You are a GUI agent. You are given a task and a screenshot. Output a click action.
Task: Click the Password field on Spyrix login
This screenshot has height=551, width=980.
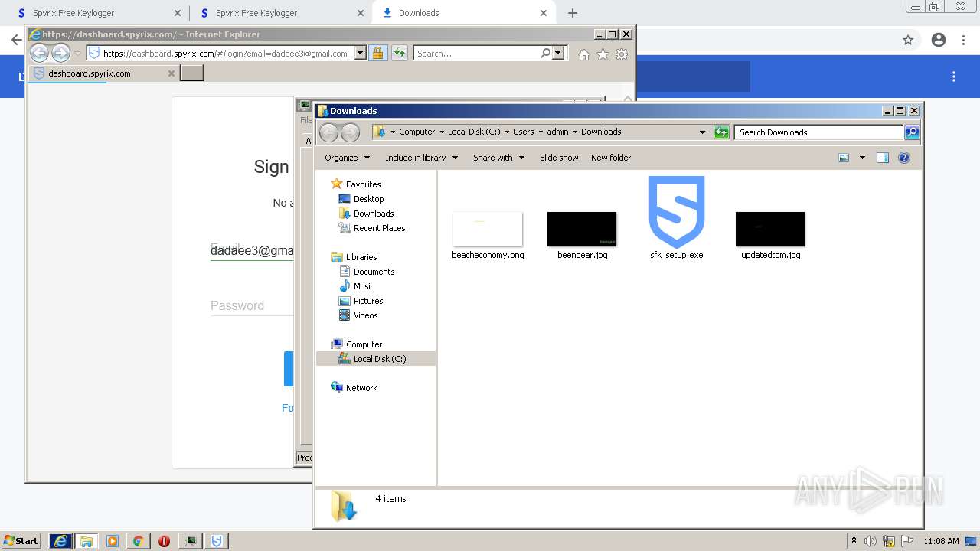coord(252,305)
